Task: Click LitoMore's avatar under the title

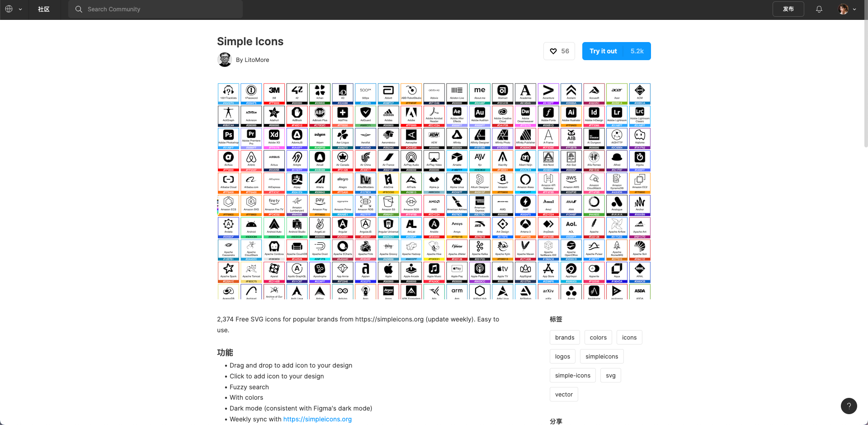Action: click(225, 60)
